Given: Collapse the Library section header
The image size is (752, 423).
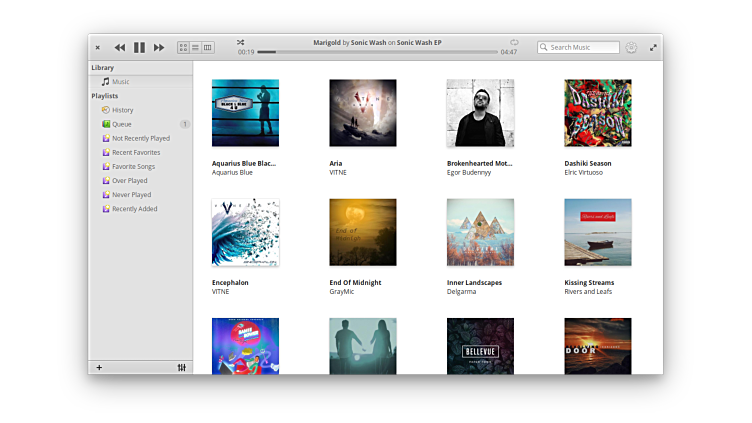Looking at the screenshot, I should [x=102, y=67].
